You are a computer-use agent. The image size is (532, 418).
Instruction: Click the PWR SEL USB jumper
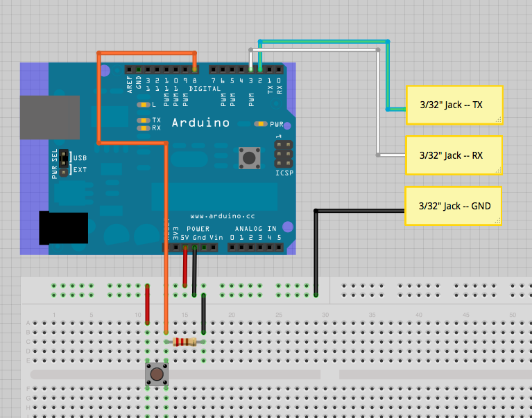[x=63, y=157]
